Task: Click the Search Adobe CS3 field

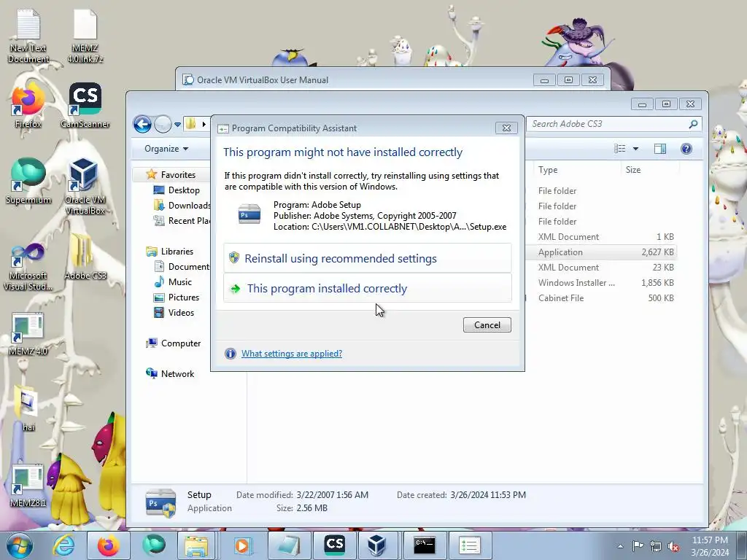Action: (x=608, y=124)
